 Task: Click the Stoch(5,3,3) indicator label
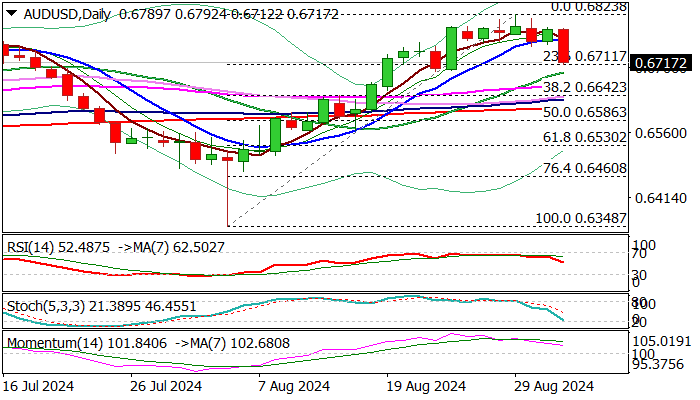point(46,306)
